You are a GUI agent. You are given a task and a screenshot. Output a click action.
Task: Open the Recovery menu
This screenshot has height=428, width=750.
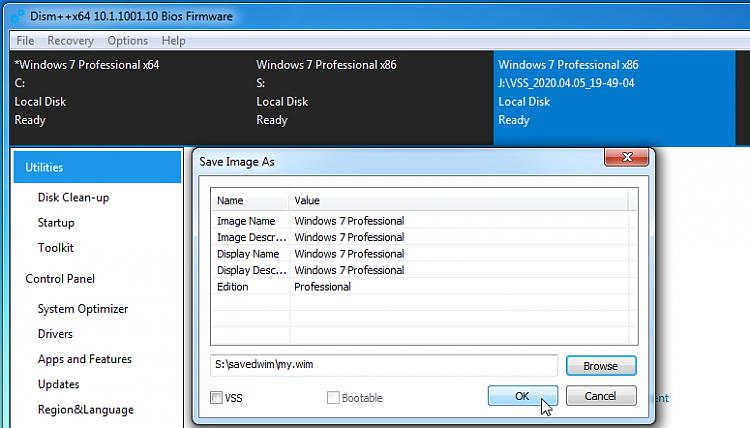[x=70, y=41]
